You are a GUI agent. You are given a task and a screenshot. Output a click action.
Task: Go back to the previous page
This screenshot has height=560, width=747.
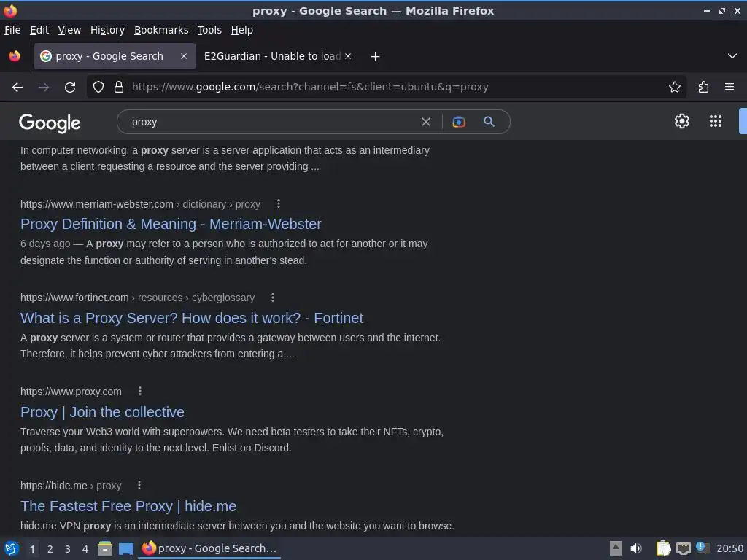18,87
